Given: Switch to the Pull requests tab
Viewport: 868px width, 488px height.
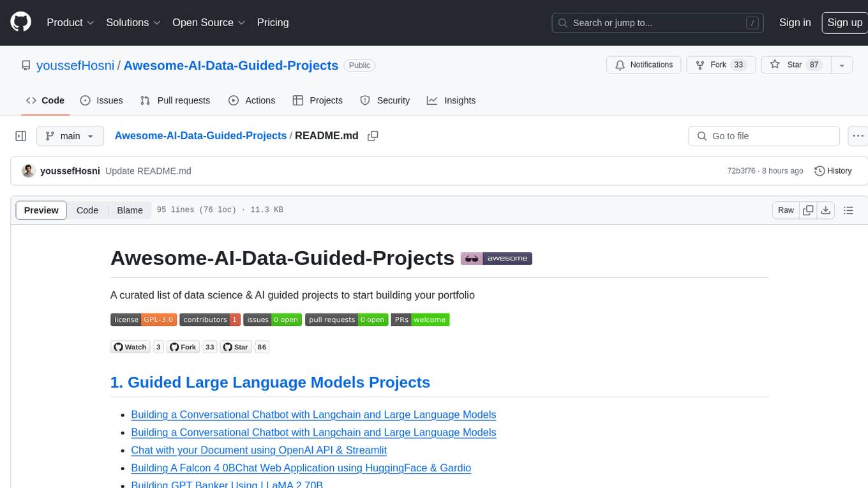Looking at the screenshot, I should point(175,100).
